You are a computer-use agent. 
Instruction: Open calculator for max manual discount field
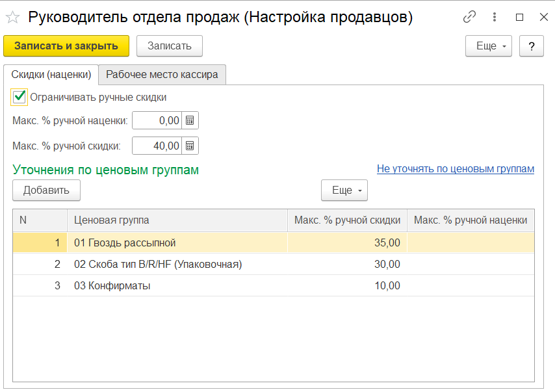click(x=190, y=146)
